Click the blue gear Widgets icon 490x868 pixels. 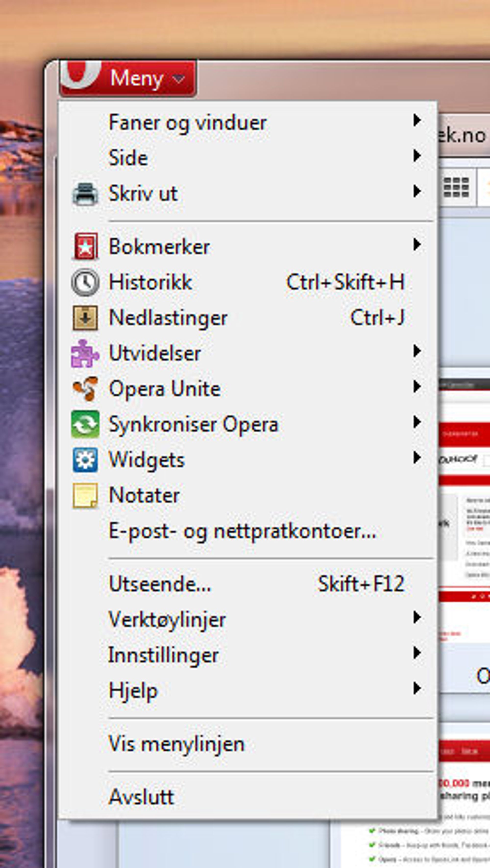coord(85,460)
